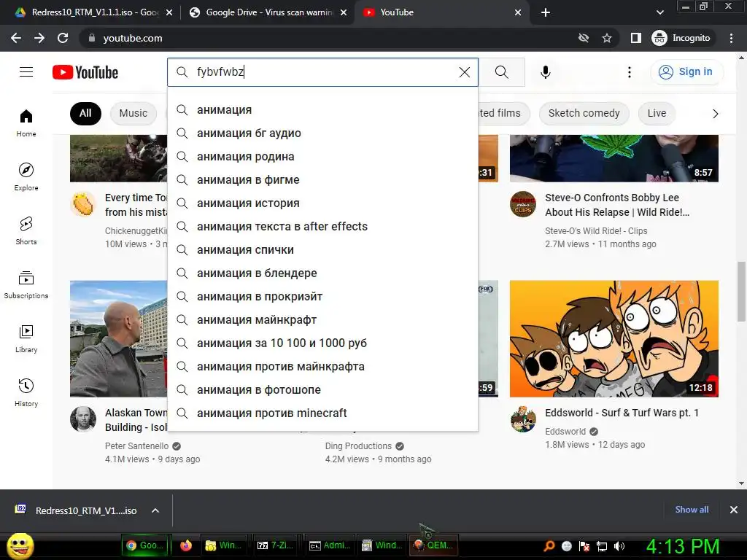The width and height of the screenshot is (747, 560).
Task: Choose suggestion анимация против minecraft
Action: pos(322,413)
